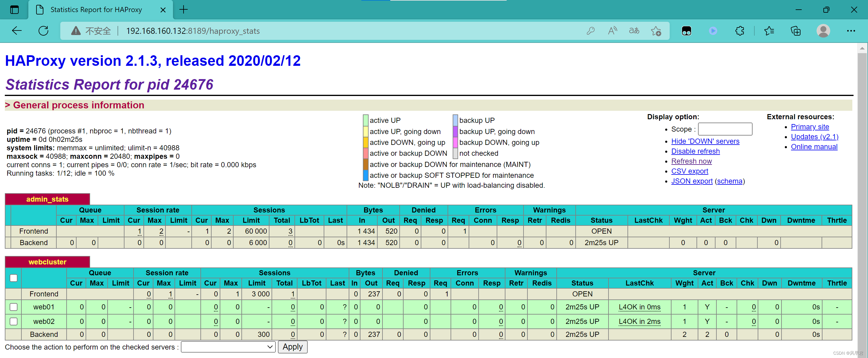Open the Collections icon in toolbar

(796, 31)
